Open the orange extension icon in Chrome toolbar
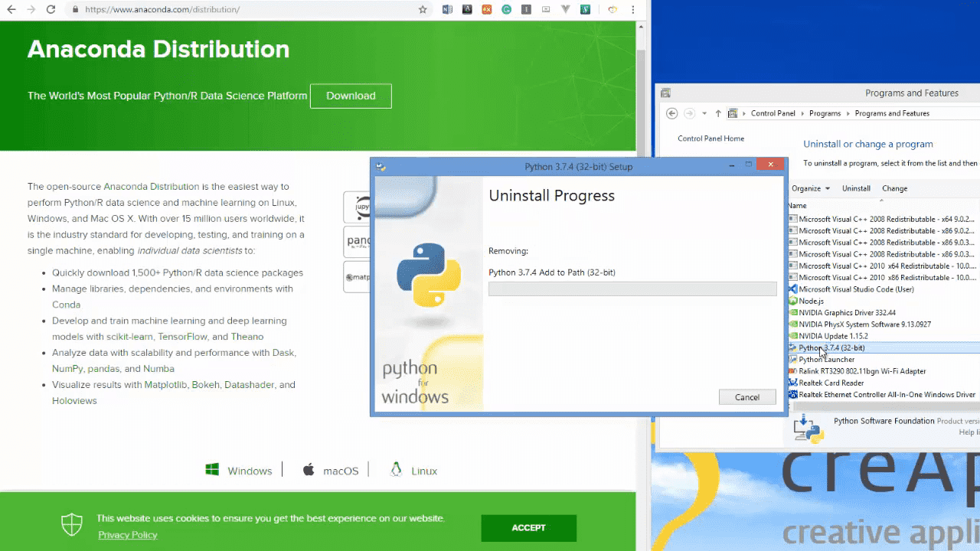 click(487, 10)
